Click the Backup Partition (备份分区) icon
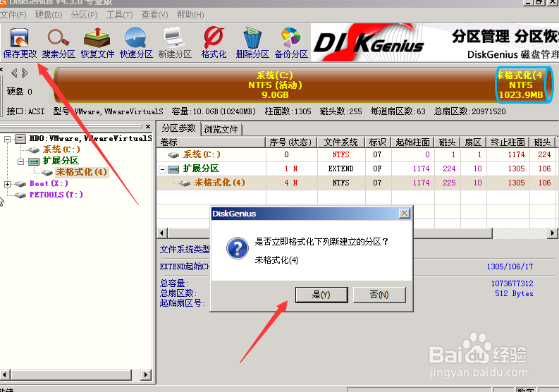This screenshot has width=559, height=392. [x=291, y=42]
